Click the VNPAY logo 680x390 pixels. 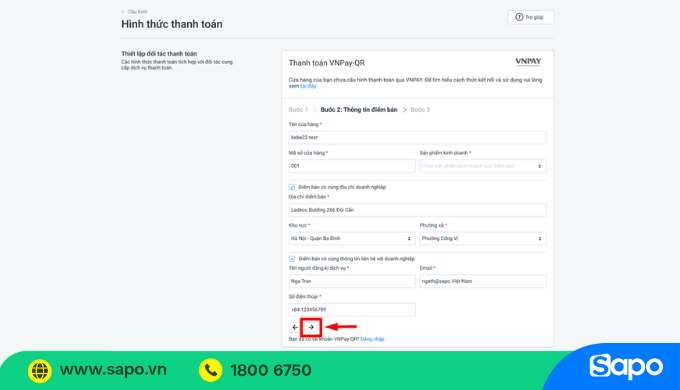click(528, 62)
